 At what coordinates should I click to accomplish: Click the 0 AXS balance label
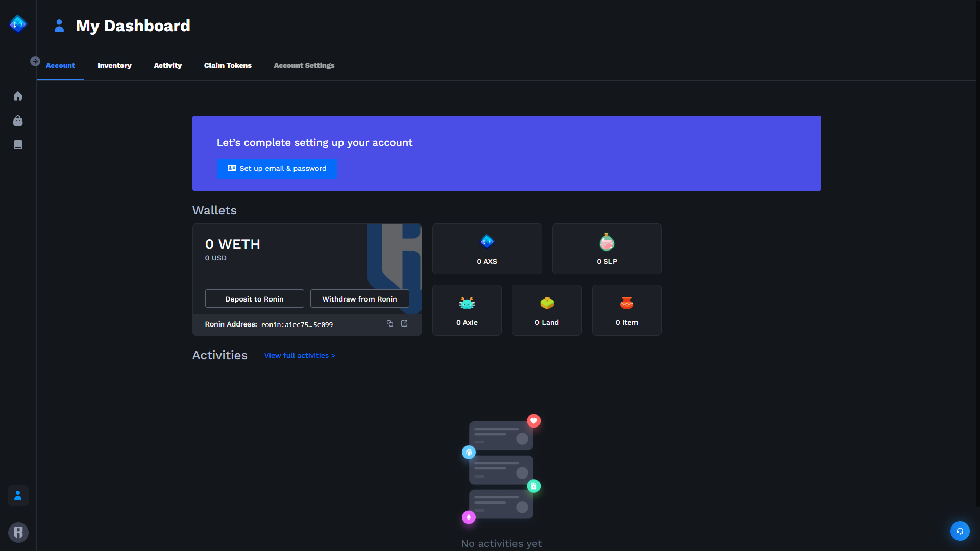(487, 261)
